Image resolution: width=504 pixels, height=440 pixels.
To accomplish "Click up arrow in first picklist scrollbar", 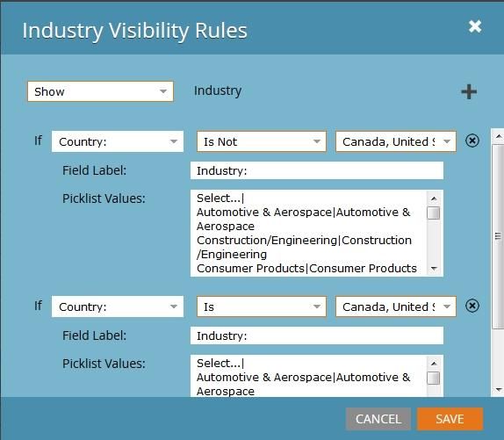I will (434, 198).
